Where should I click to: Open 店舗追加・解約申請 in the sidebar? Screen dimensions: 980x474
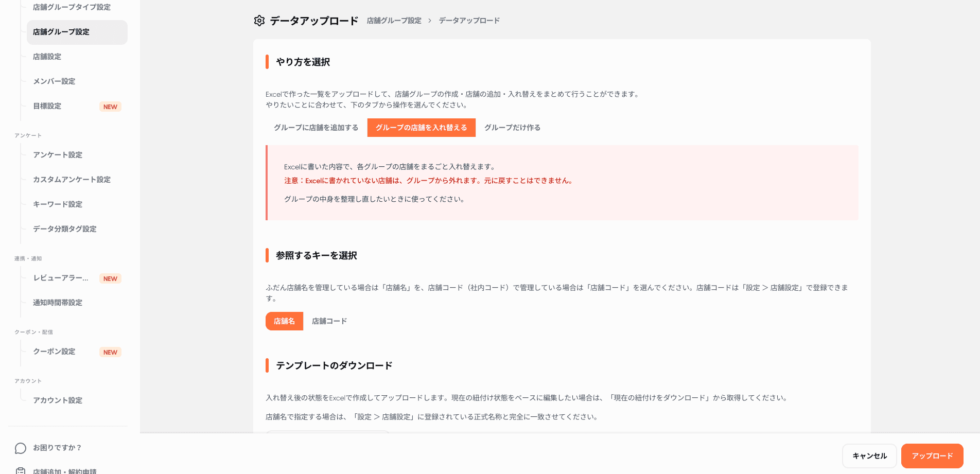click(x=65, y=471)
